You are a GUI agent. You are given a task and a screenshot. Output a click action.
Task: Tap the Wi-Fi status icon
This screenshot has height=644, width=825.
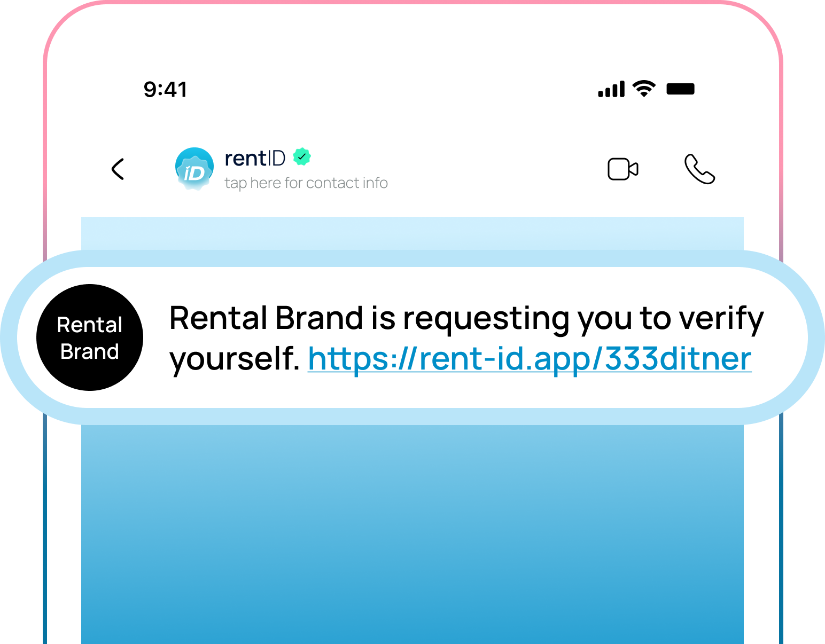pos(644,89)
